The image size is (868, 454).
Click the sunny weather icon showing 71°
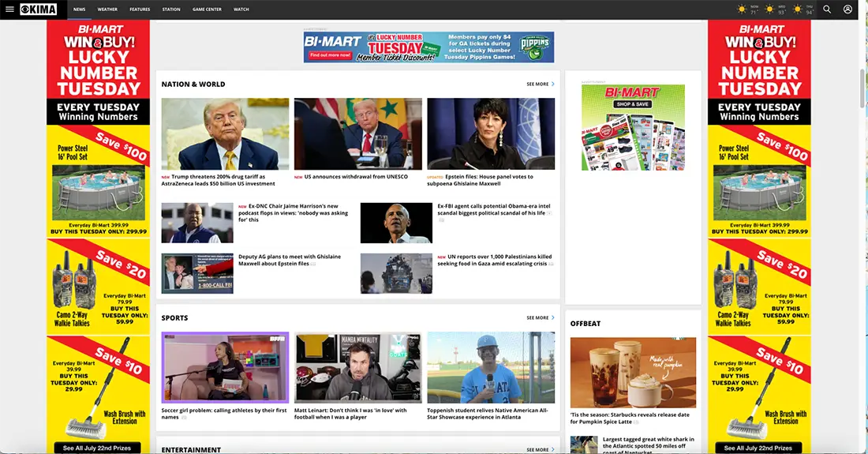click(x=742, y=9)
